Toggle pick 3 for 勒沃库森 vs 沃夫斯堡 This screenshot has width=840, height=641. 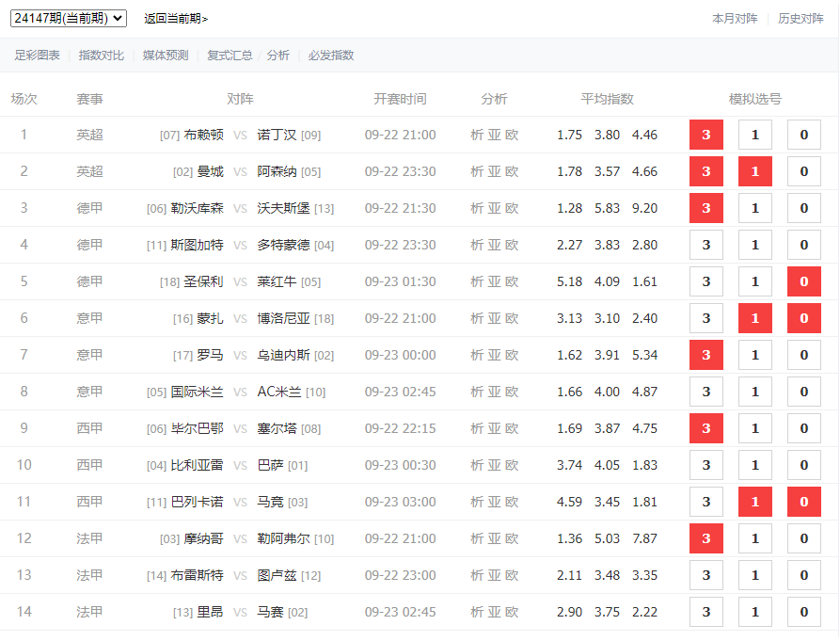pos(706,208)
